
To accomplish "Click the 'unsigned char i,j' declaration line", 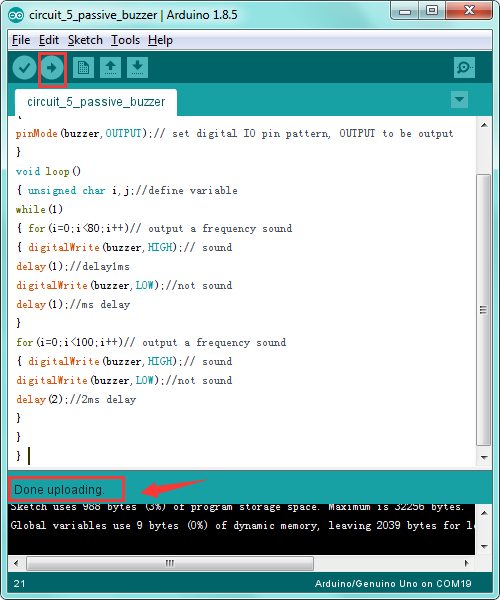I will point(127,191).
